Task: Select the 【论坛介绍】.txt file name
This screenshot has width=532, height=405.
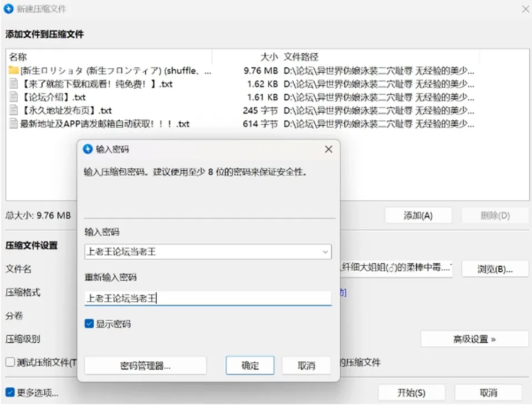Action: pos(53,97)
